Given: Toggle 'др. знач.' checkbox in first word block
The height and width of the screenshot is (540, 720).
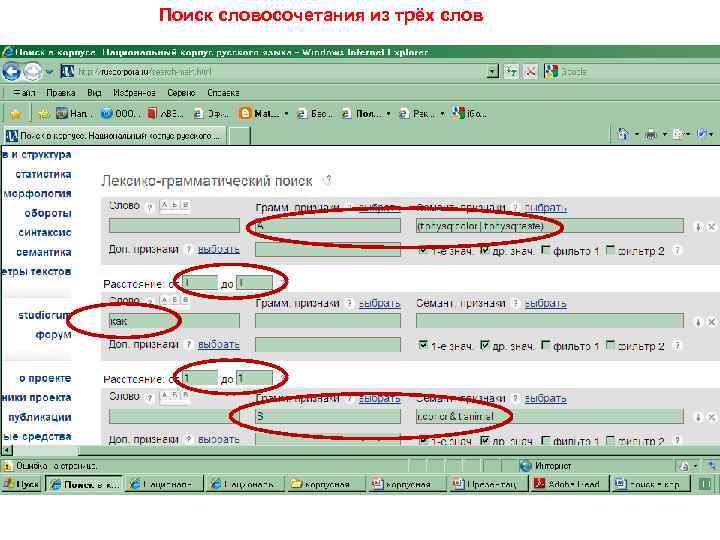Looking at the screenshot, I should [x=484, y=250].
